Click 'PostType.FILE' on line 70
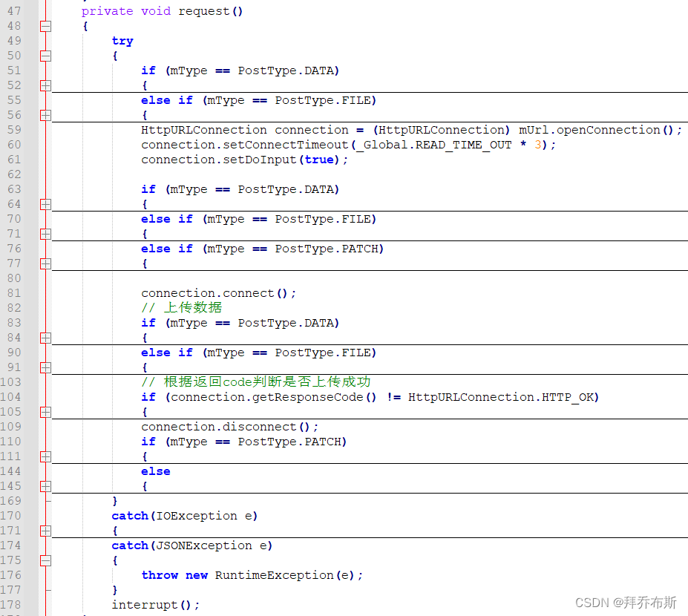This screenshot has height=616, width=688. coord(323,219)
